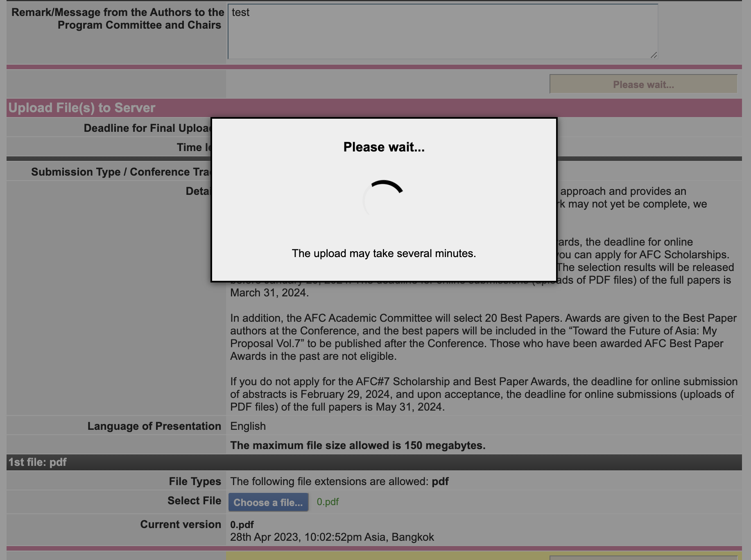The height and width of the screenshot is (560, 751).
Task: Click the 'Upload File(s) to Server' section header
Action: (x=374, y=108)
